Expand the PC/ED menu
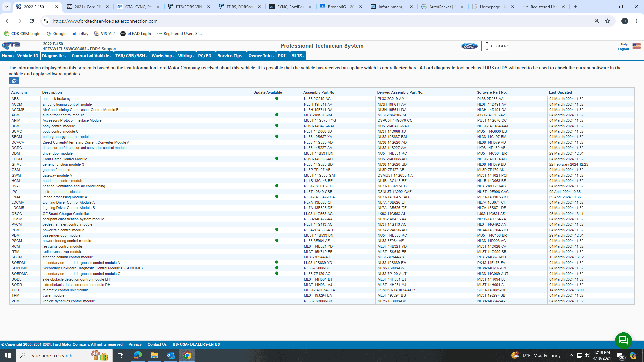The height and width of the screenshot is (362, 644). click(206, 56)
